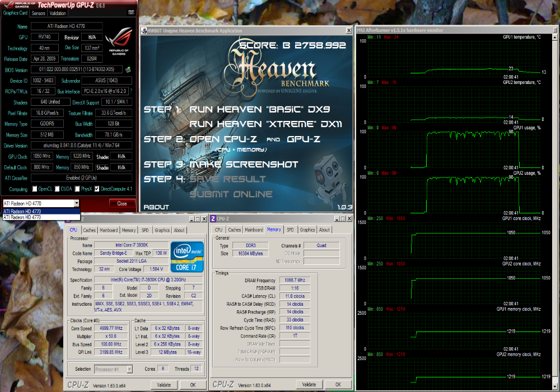The height and width of the screenshot is (392, 560).
Task: Select the Graphics Card tab in GPU-Z
Action: tap(15, 13)
